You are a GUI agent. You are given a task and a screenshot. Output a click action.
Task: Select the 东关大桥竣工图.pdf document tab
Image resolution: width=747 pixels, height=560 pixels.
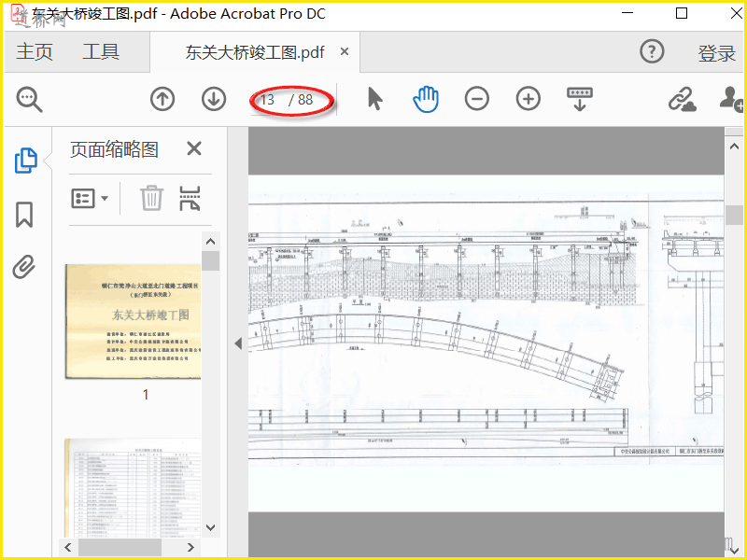[255, 52]
